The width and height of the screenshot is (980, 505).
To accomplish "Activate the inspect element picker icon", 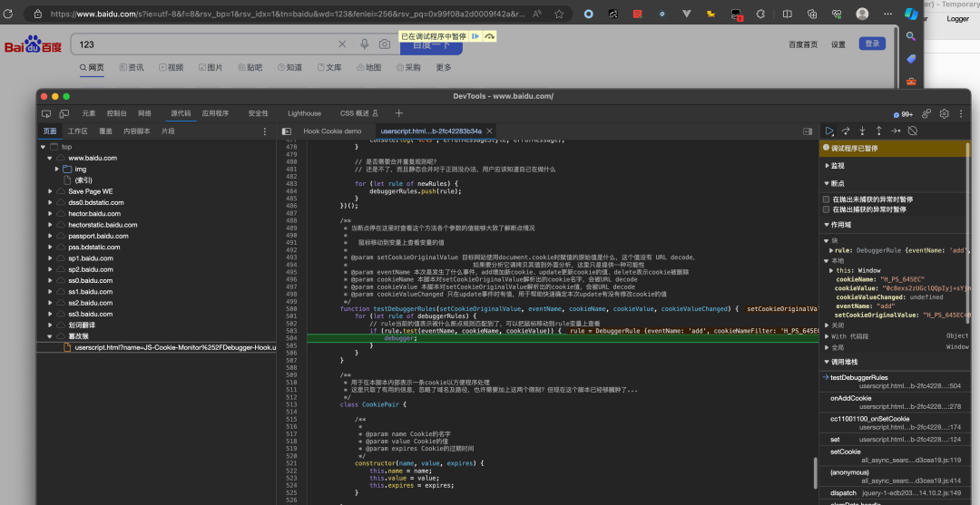I will click(x=46, y=113).
